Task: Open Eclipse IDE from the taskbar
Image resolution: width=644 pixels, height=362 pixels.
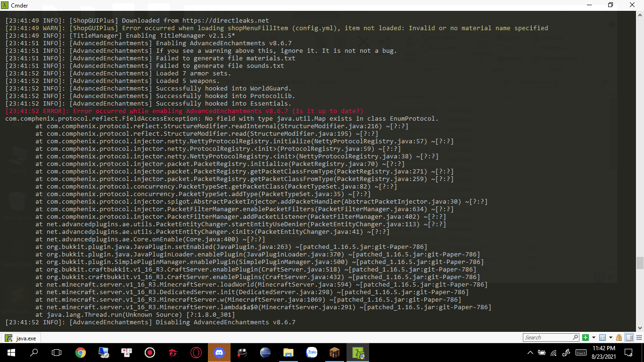Action: click(x=265, y=352)
